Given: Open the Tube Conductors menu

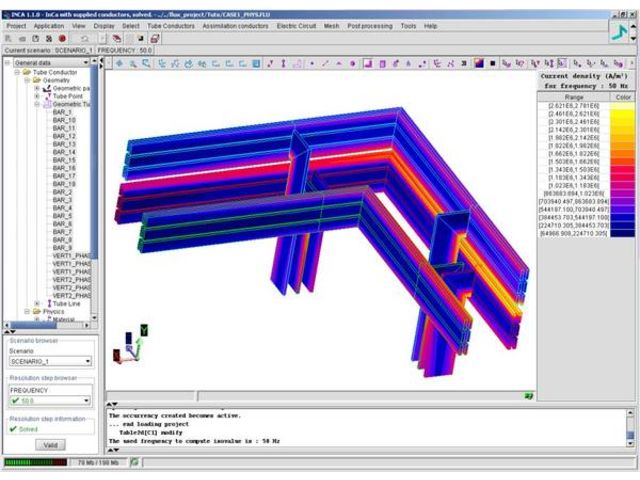Looking at the screenshot, I should (x=170, y=25).
